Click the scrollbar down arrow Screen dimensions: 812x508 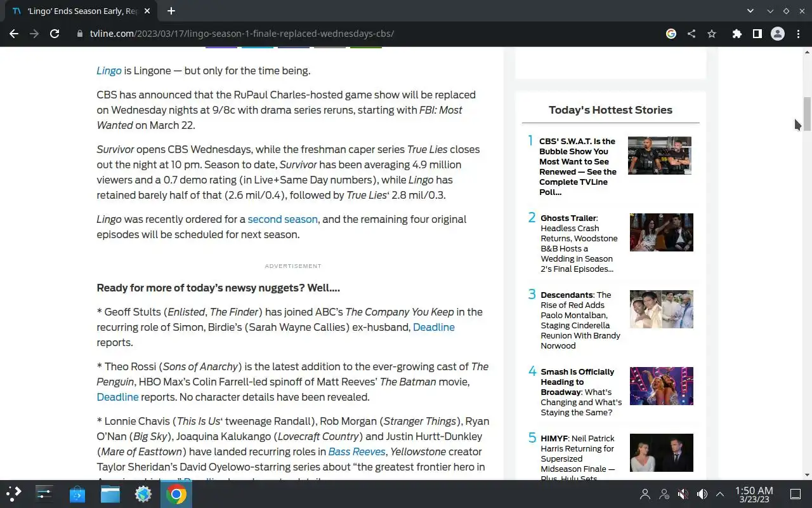click(x=807, y=475)
